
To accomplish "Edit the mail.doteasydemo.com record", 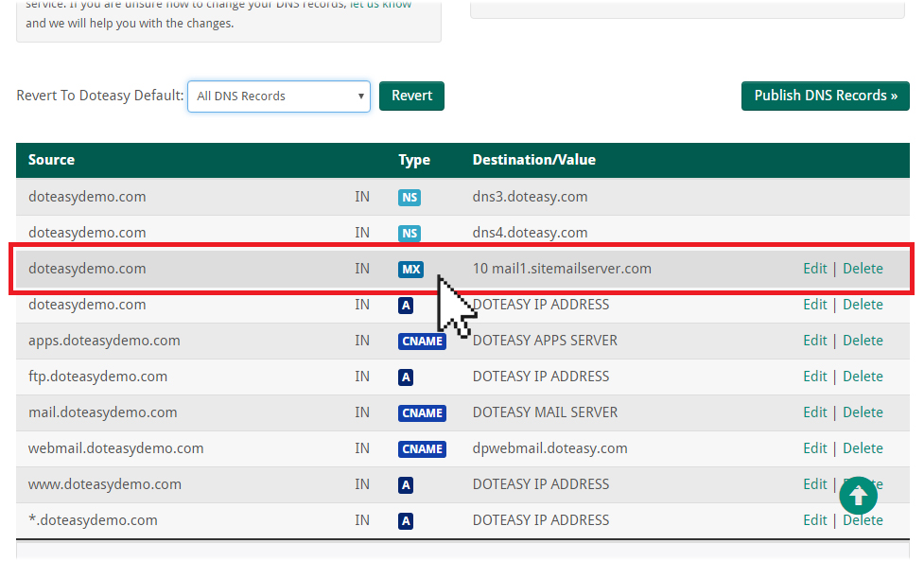I will pyautogui.click(x=815, y=412).
